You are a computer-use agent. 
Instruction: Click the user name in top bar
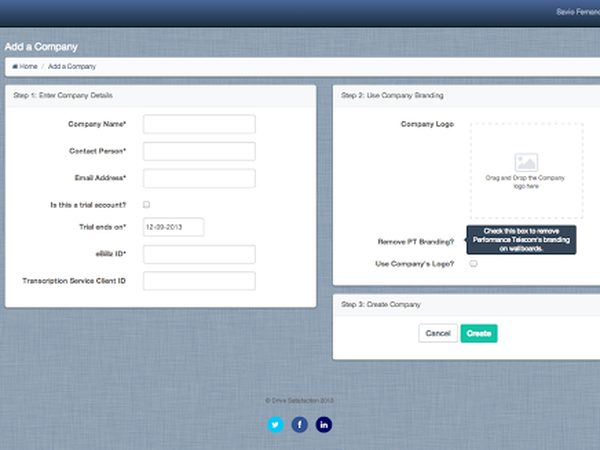(578, 12)
